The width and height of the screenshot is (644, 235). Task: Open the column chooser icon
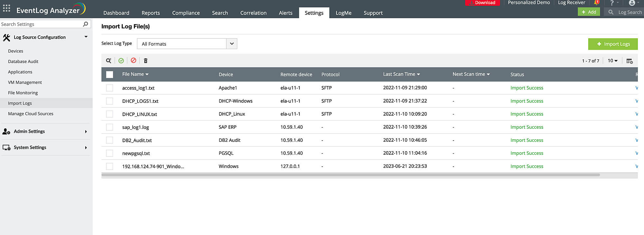pyautogui.click(x=630, y=61)
